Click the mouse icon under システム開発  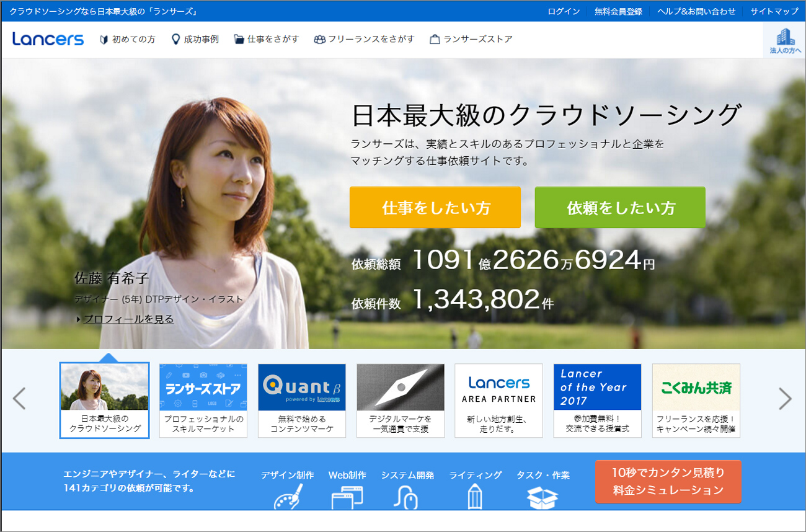(x=406, y=497)
